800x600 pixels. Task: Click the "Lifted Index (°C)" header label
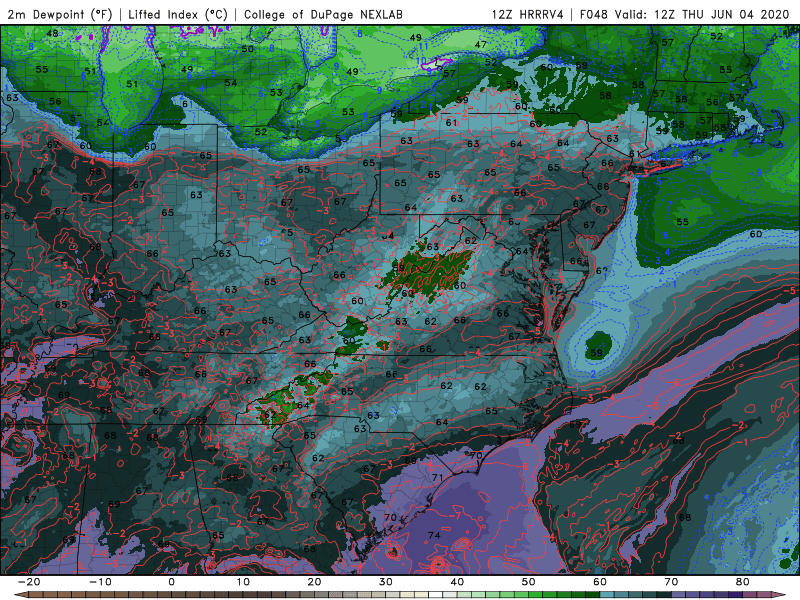178,14
